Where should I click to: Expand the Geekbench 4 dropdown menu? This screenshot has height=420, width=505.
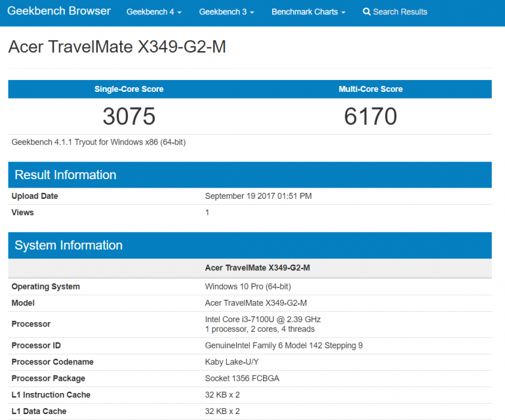pyautogui.click(x=154, y=12)
